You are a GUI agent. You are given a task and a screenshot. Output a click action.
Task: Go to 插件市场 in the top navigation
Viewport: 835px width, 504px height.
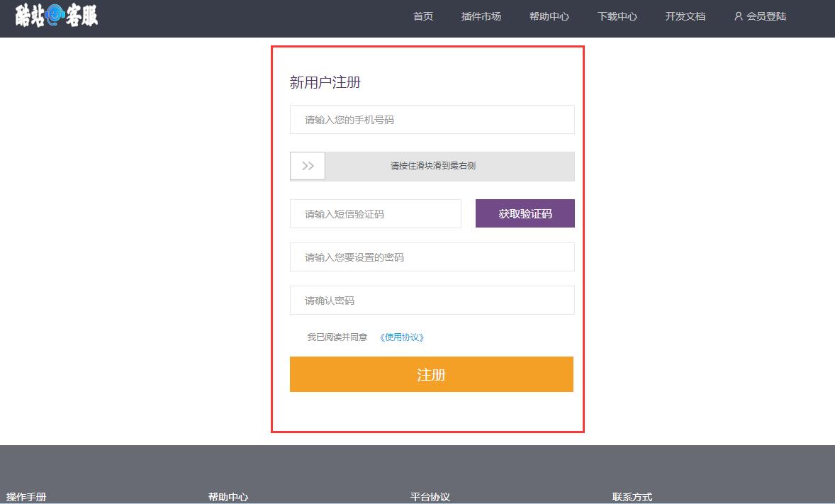[481, 16]
